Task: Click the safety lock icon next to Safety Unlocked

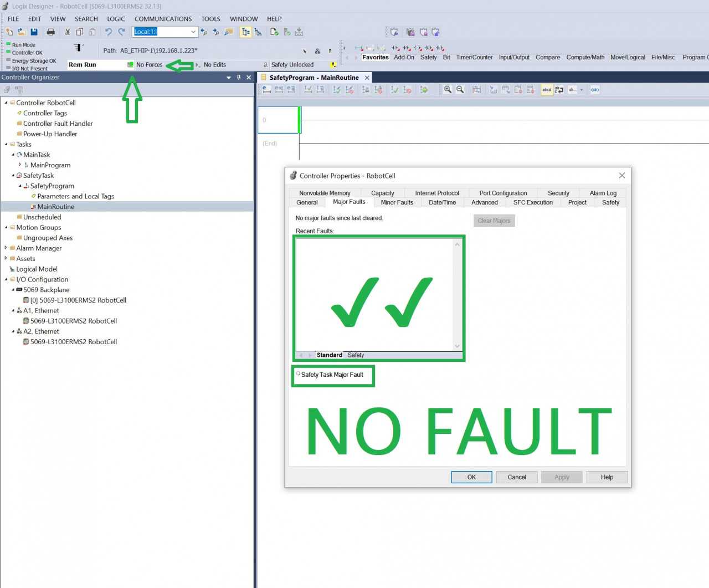Action: coord(333,65)
